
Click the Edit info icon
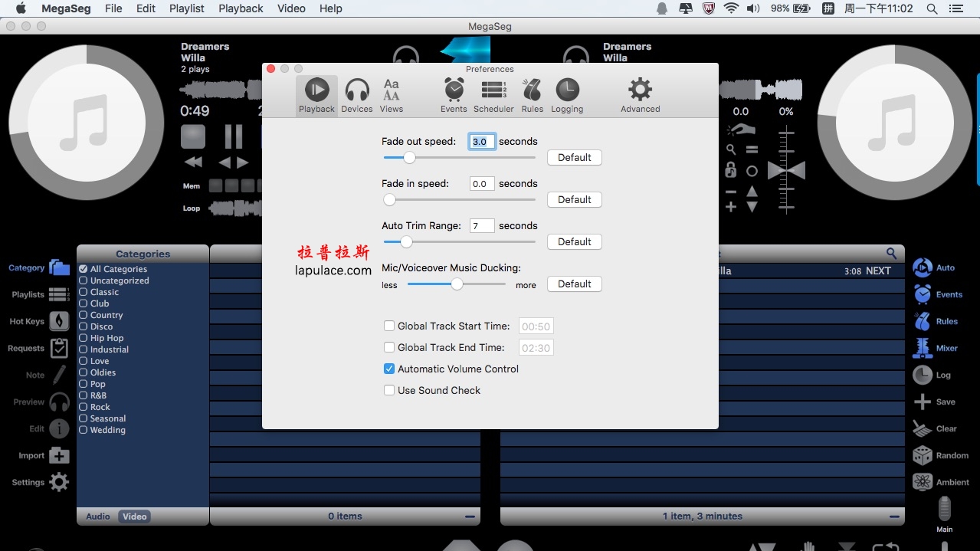(x=59, y=428)
